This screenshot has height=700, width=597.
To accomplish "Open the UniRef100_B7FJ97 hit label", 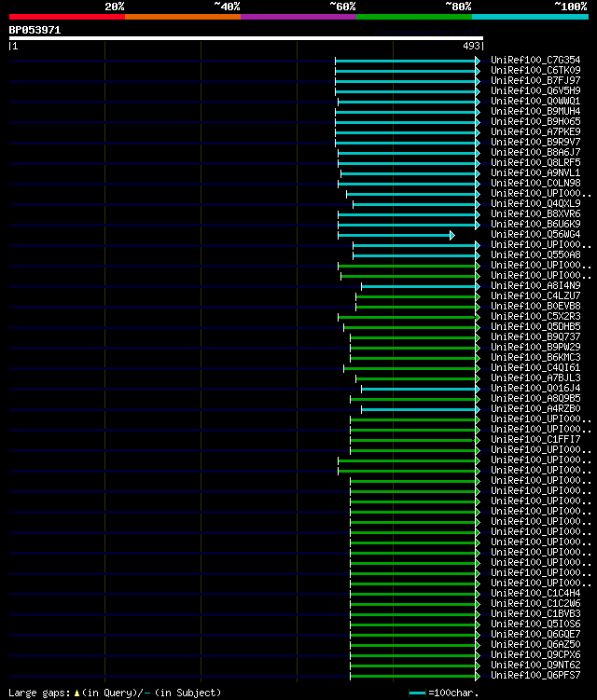I will point(535,80).
